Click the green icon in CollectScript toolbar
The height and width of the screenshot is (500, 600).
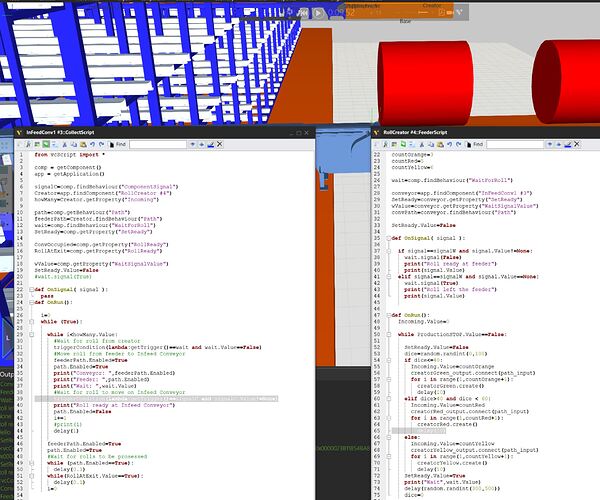46,144
